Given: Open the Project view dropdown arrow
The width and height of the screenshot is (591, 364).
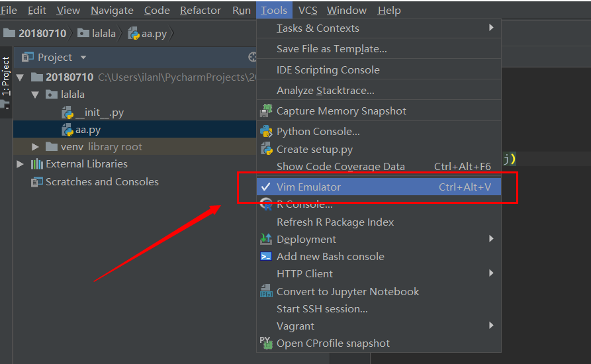Looking at the screenshot, I should click(x=83, y=58).
